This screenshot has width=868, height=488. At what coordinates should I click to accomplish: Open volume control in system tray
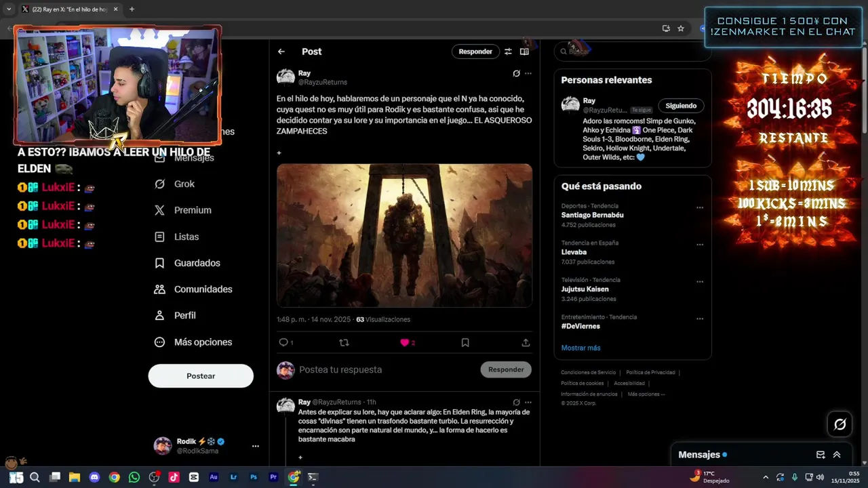820,477
